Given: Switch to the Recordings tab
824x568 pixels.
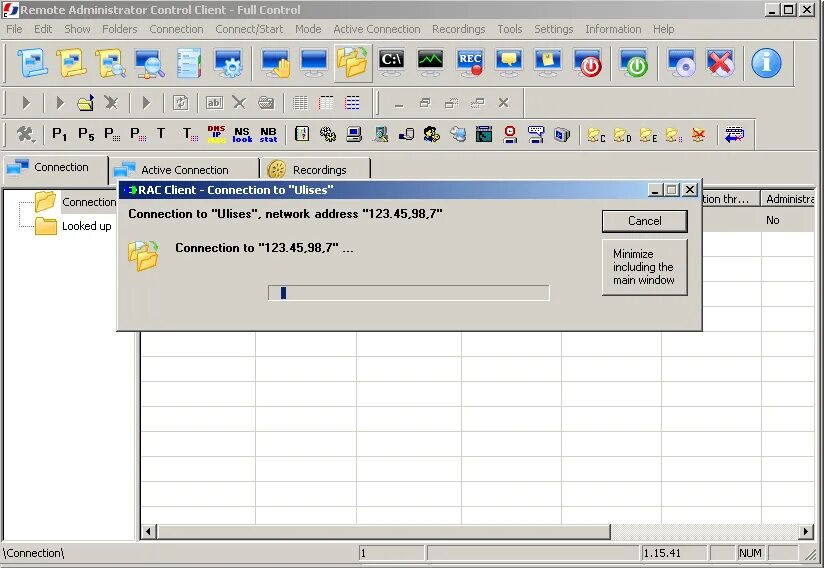Looking at the screenshot, I should click(317, 170).
